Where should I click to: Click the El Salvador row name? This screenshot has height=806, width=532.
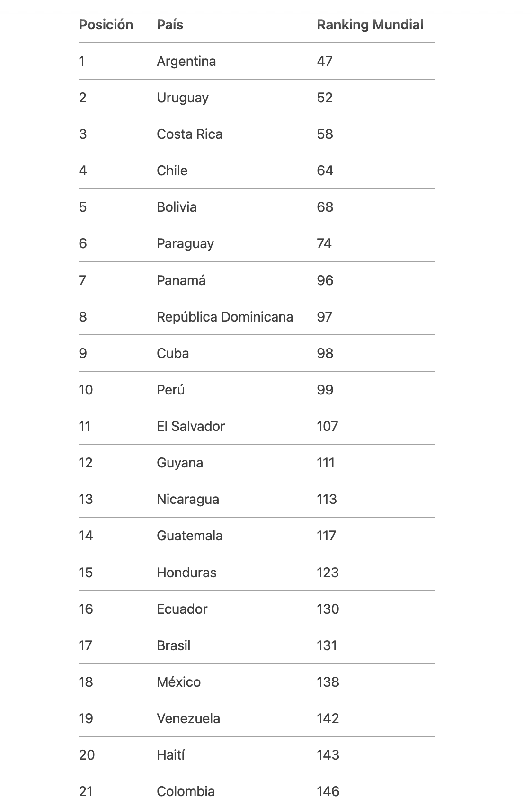tap(190, 426)
